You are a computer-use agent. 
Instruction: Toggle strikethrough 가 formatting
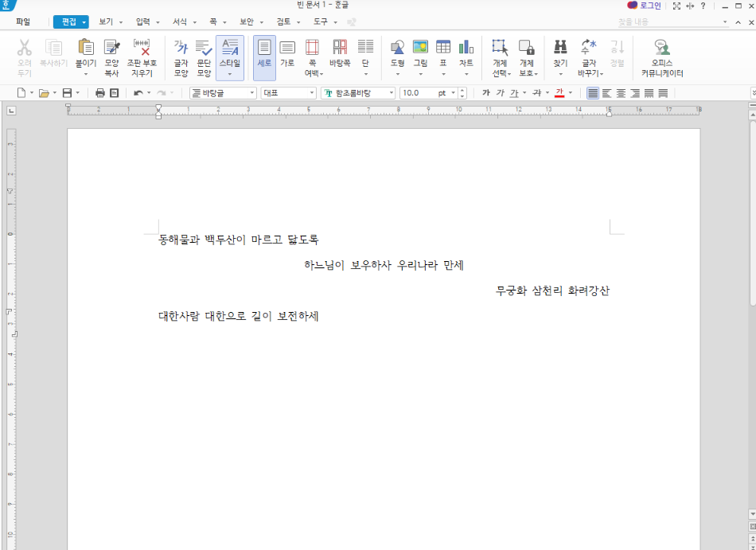coord(536,93)
